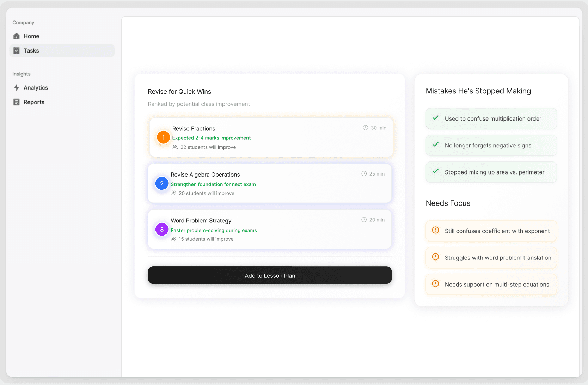Click 'No longer forgets negative signs' item
The height and width of the screenshot is (385, 588).
(491, 145)
